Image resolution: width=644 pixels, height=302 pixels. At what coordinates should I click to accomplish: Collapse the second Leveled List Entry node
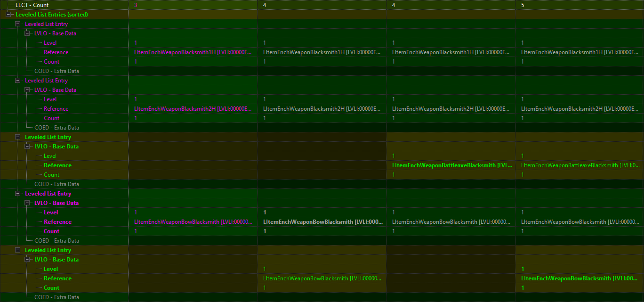point(18,80)
